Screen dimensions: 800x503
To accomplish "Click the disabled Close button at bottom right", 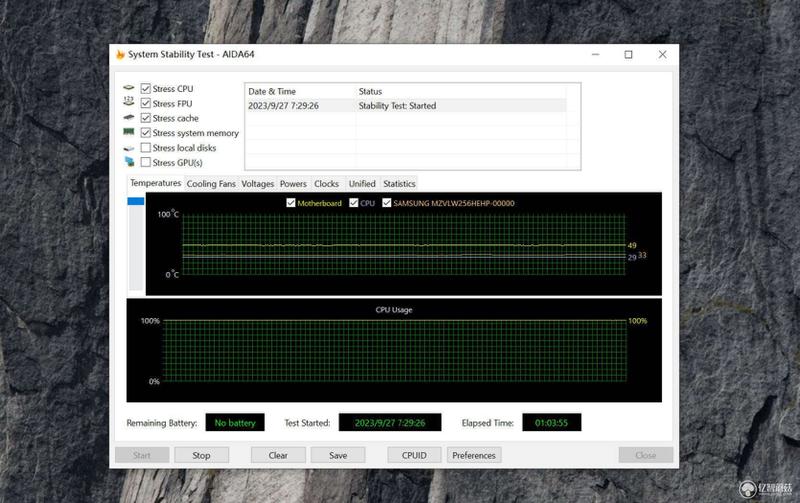I will (x=646, y=455).
